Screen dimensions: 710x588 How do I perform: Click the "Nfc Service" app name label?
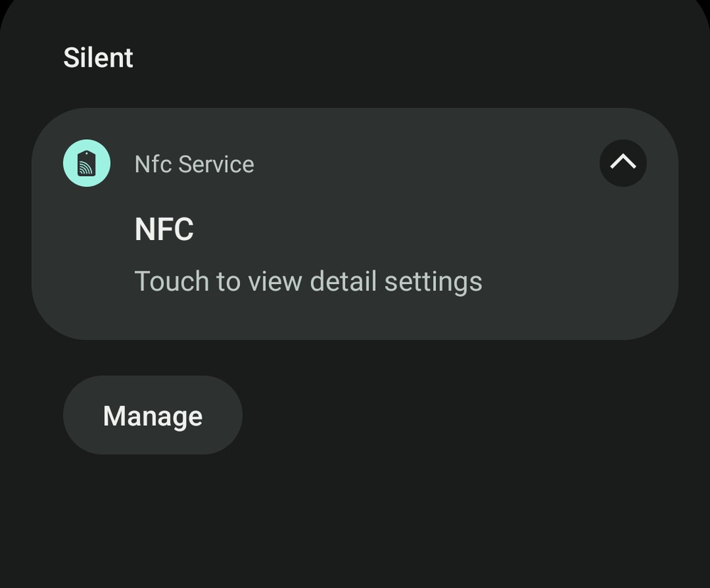pos(194,164)
